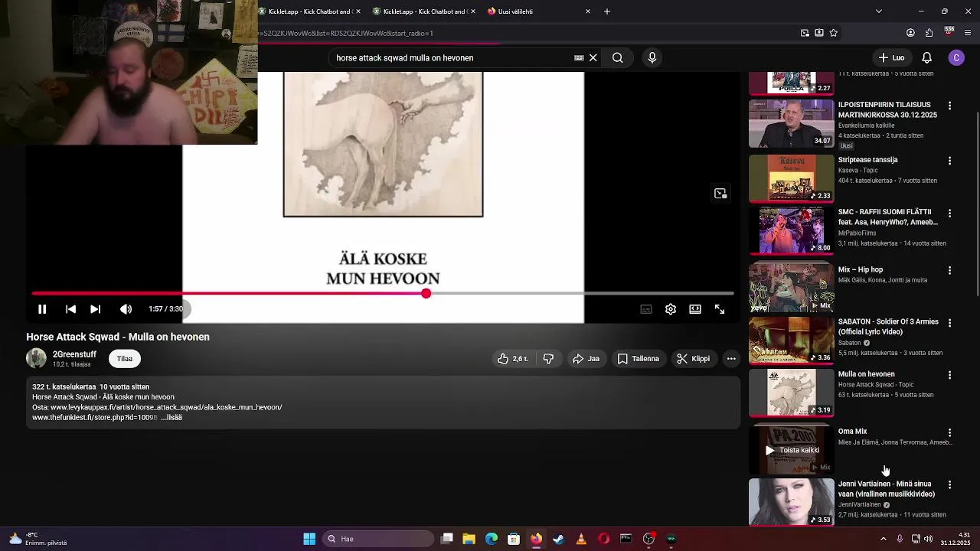This screenshot has height=551, width=980.
Task: Pause the video playback
Action: pyautogui.click(x=42, y=309)
